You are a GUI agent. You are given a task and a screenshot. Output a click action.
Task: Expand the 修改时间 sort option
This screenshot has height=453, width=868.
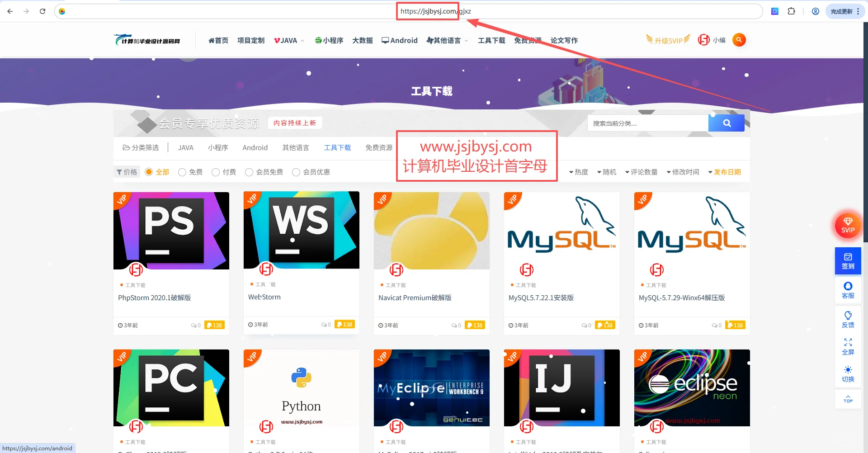pyautogui.click(x=683, y=172)
